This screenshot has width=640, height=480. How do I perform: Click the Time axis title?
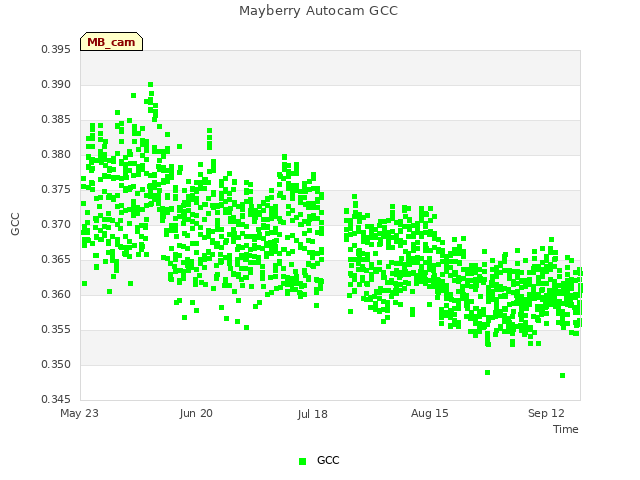[566, 429]
